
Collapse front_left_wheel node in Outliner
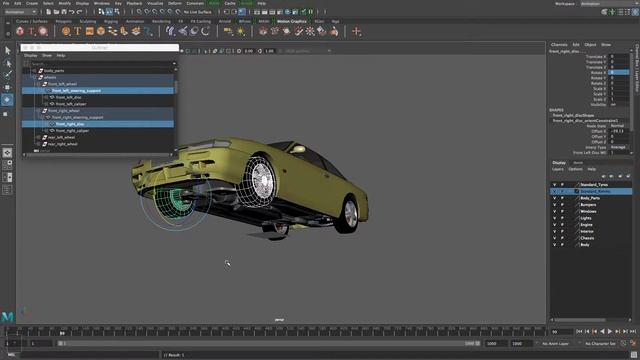(x=38, y=84)
